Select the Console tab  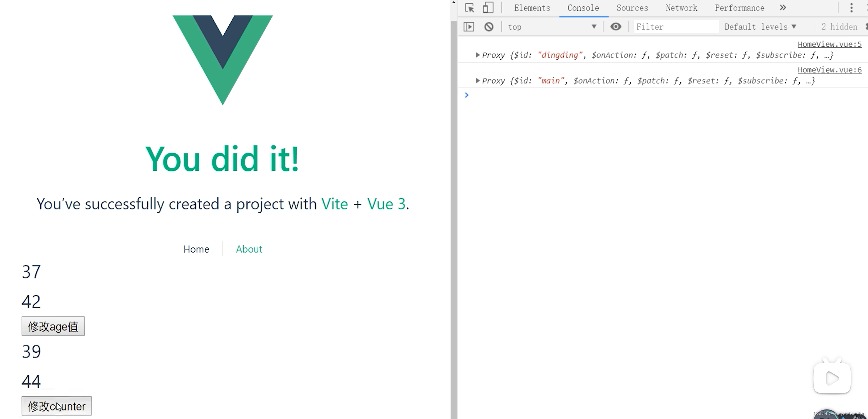click(x=583, y=8)
